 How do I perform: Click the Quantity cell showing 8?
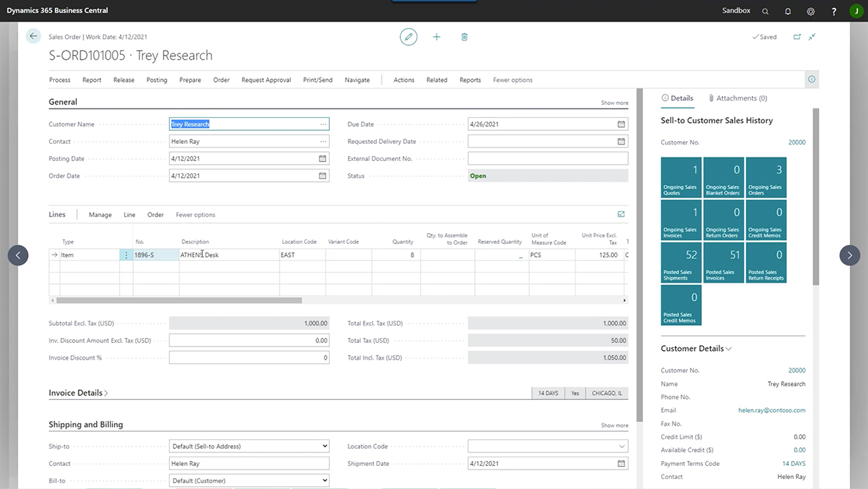pos(394,255)
